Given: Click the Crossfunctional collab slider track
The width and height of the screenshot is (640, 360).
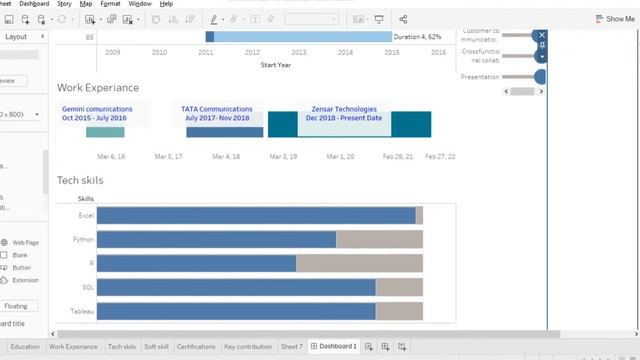Looking at the screenshot, I should click(518, 56).
